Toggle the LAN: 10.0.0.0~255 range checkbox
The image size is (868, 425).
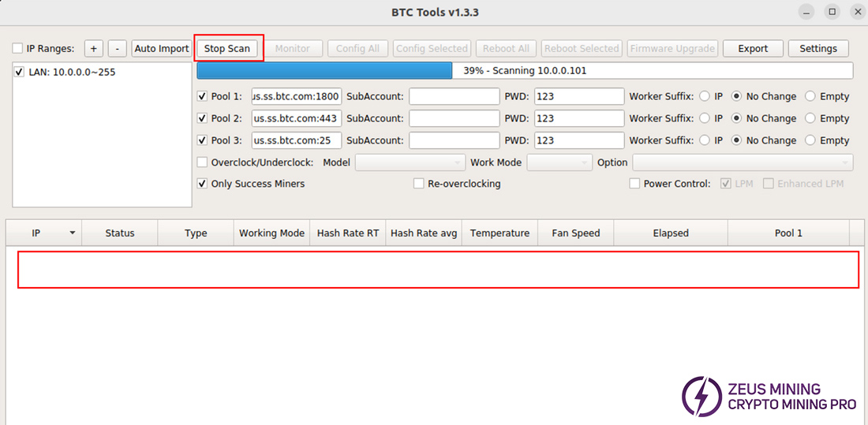(x=20, y=72)
